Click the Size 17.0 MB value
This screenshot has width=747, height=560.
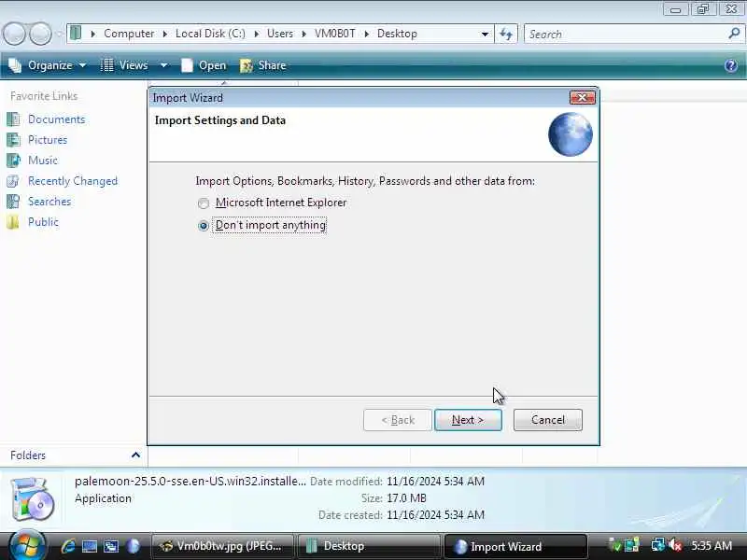[x=406, y=498]
